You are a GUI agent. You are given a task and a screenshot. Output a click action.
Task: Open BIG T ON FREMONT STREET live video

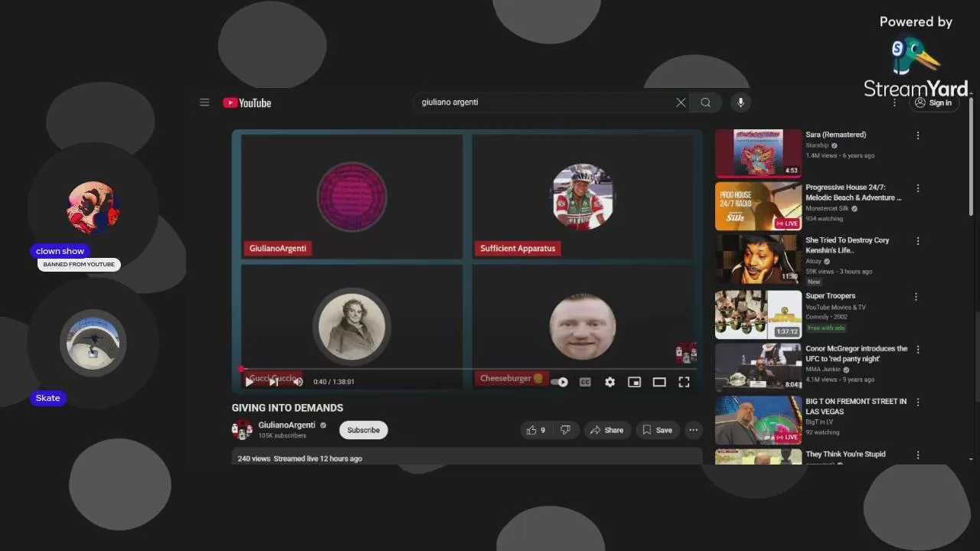coord(758,420)
